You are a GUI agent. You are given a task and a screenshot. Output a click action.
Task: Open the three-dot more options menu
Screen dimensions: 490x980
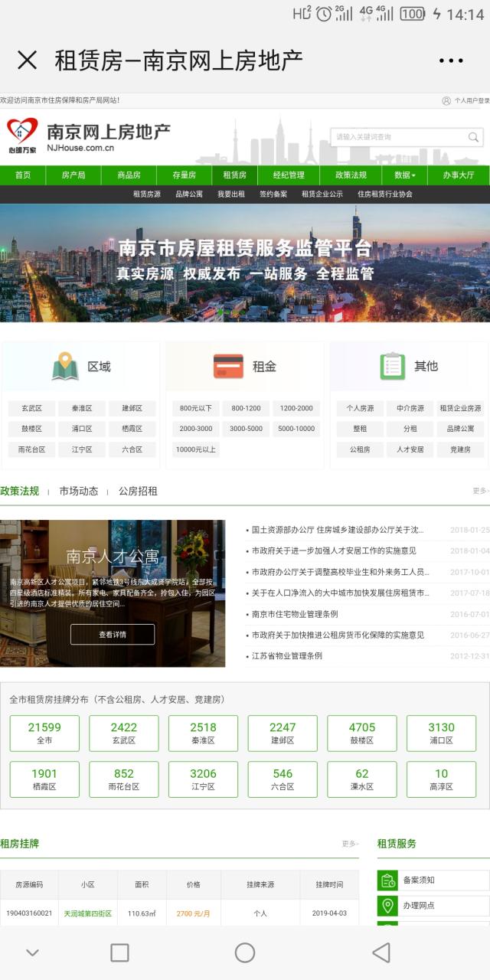tap(451, 60)
